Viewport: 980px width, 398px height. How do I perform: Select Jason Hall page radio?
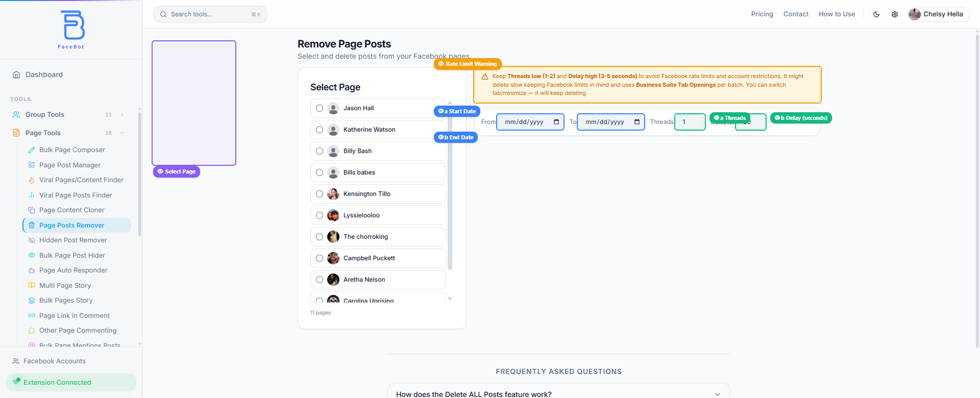click(x=320, y=108)
